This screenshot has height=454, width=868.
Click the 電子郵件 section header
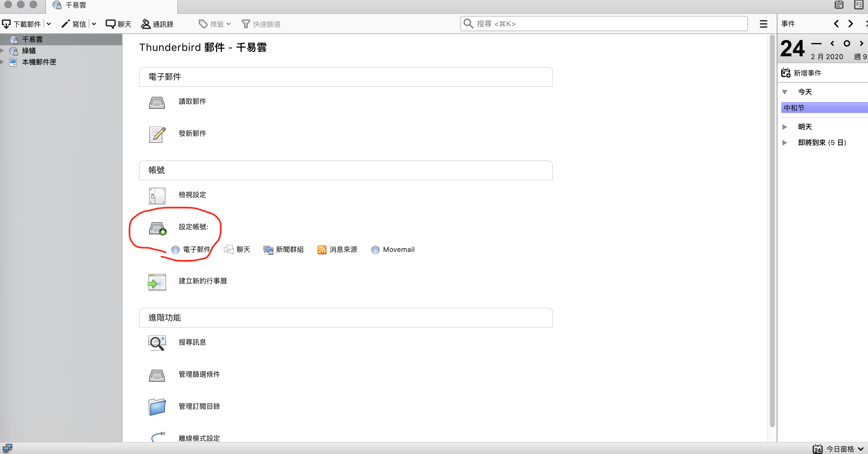(x=346, y=77)
